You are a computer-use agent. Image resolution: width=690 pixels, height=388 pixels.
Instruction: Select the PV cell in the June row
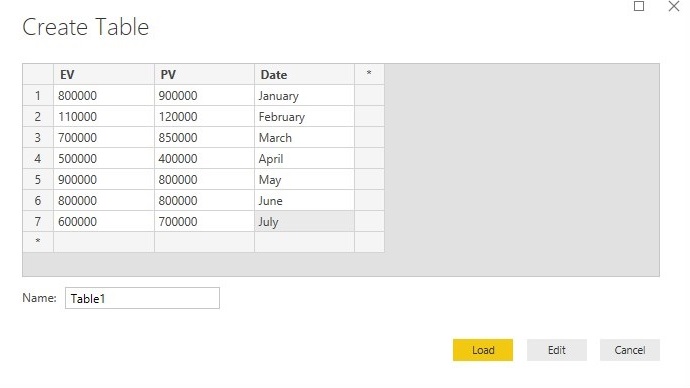point(204,201)
